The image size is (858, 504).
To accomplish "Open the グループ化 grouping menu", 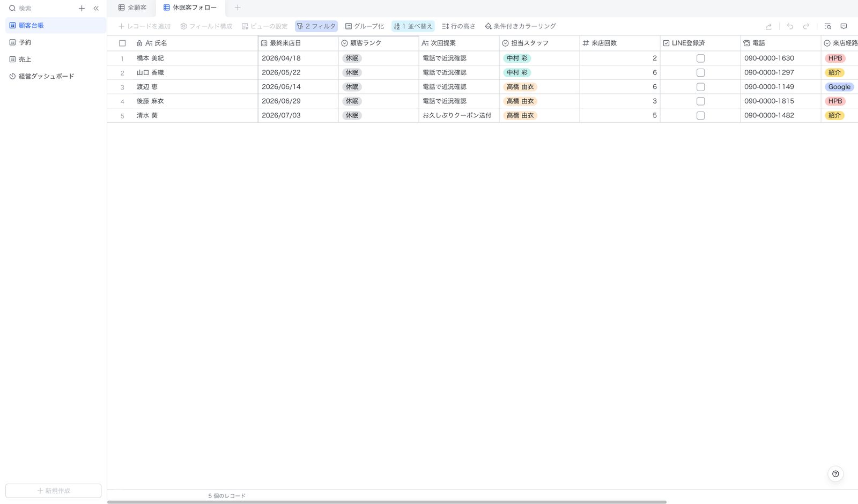I will click(365, 26).
